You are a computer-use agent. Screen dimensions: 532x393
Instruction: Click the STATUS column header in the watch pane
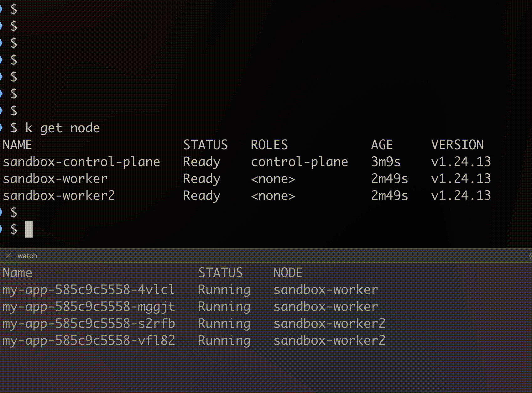tap(221, 273)
